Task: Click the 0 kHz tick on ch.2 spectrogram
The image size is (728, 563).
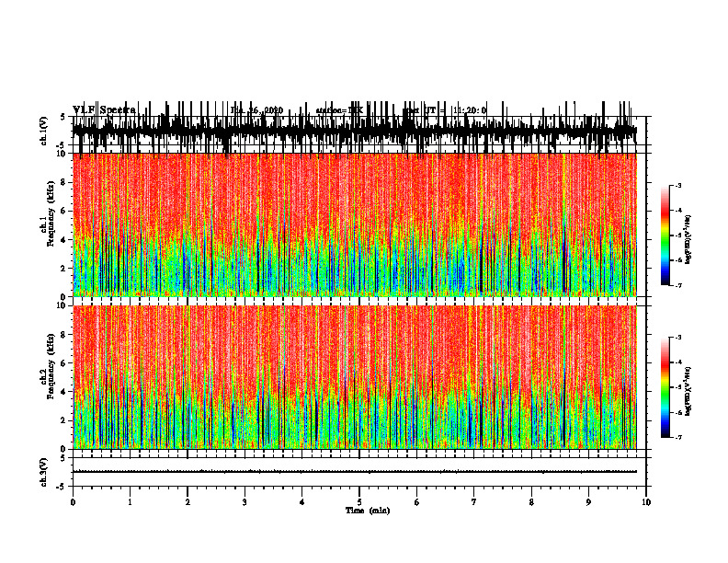Action: point(64,449)
